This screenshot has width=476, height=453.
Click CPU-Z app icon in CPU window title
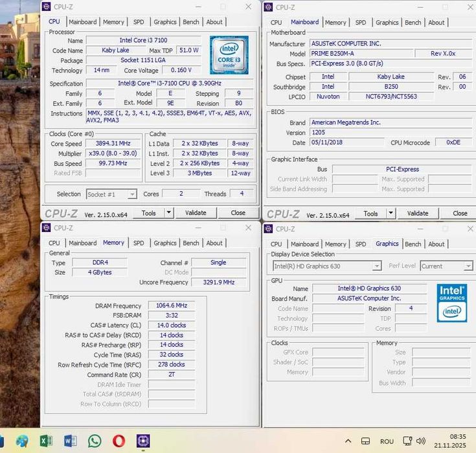tap(47, 6)
